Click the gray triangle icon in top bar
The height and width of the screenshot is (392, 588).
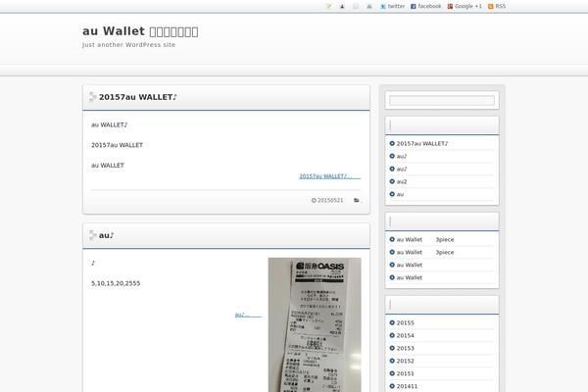pyautogui.click(x=369, y=7)
